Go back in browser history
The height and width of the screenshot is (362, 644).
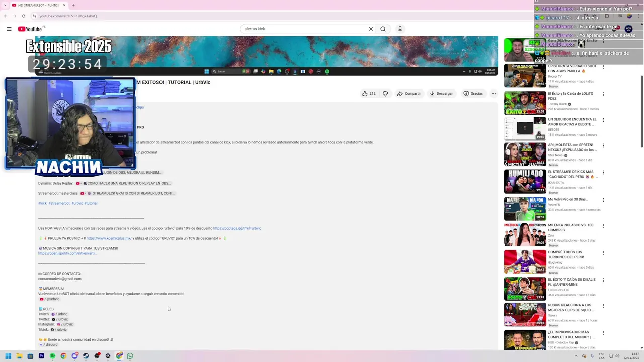coord(5,16)
